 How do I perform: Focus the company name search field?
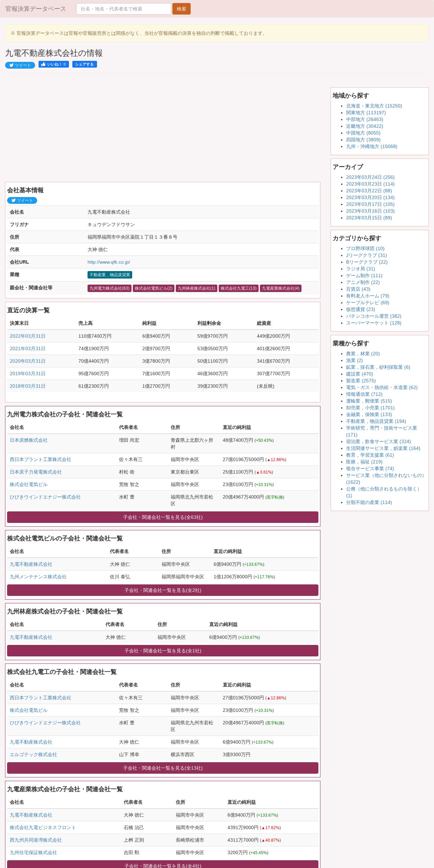(x=123, y=9)
